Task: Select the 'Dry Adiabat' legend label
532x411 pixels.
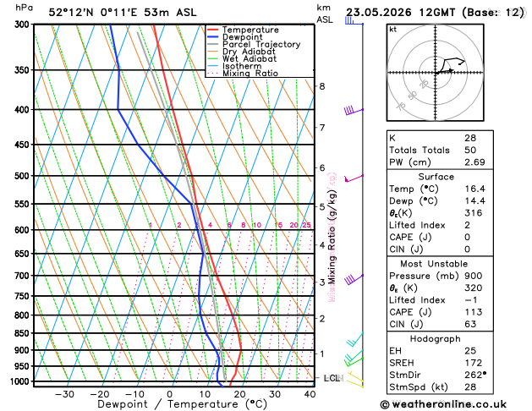Action: pos(249,52)
